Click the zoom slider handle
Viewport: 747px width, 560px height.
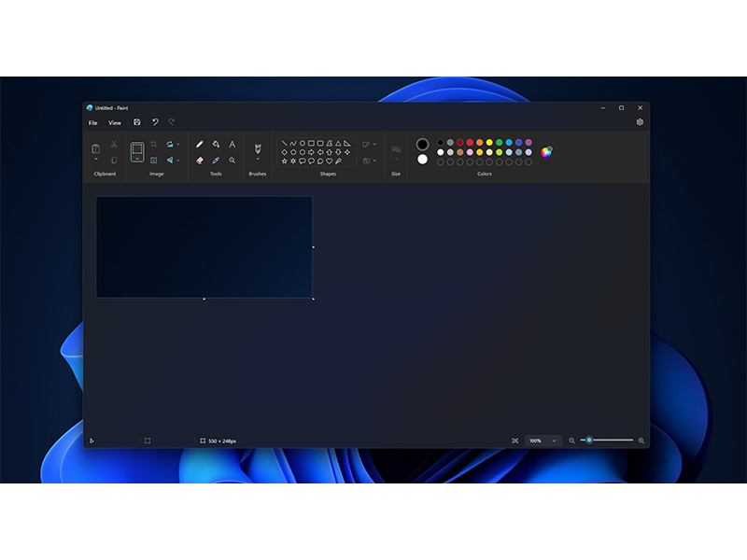(589, 440)
